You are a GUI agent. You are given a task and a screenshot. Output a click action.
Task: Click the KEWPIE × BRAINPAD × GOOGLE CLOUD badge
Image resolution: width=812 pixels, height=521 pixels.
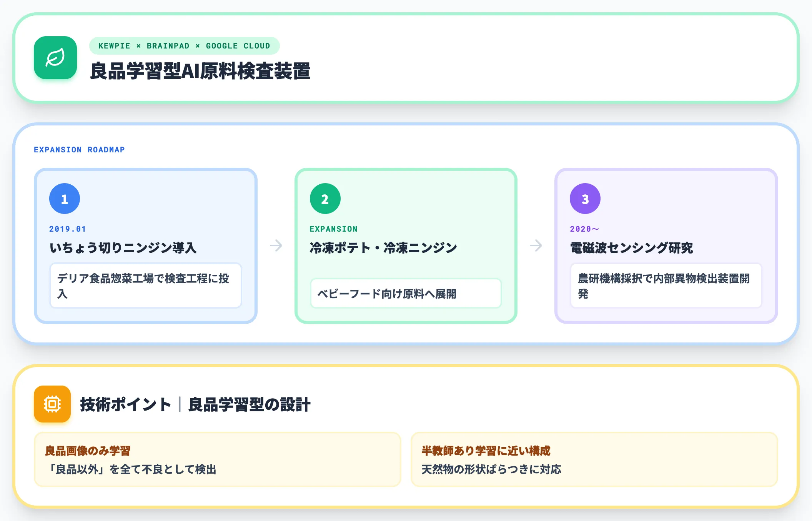[184, 46]
